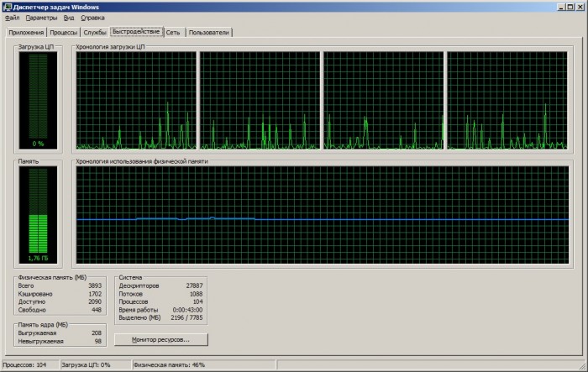The width and height of the screenshot is (588, 372).
Task: Open the Файл menu
Action: 13,18
